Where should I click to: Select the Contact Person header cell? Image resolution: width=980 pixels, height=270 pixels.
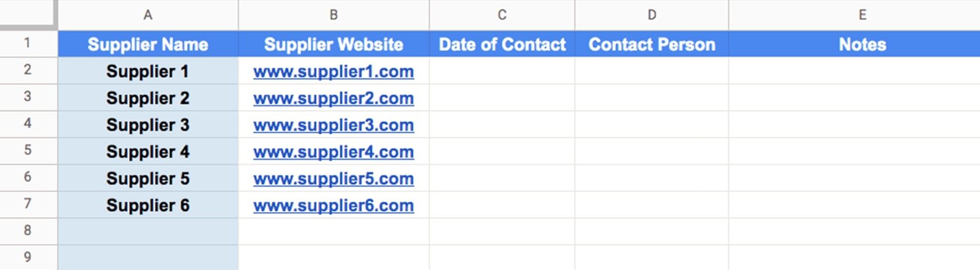pos(652,44)
